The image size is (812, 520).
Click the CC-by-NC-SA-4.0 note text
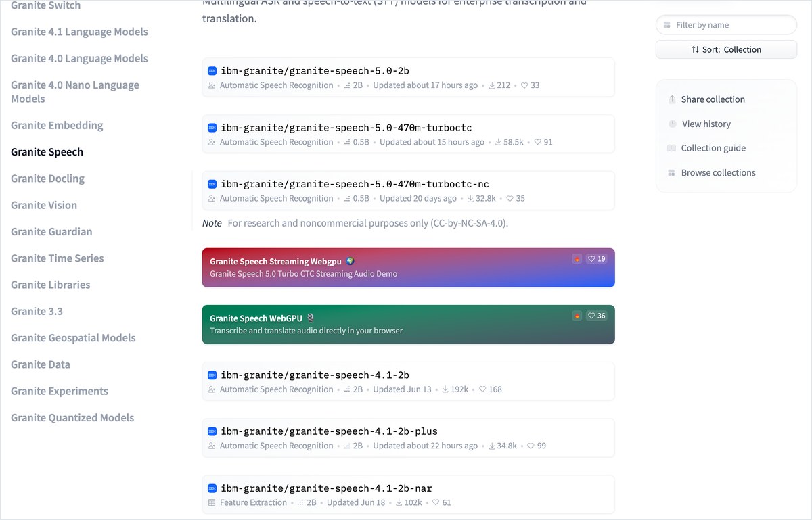point(368,223)
